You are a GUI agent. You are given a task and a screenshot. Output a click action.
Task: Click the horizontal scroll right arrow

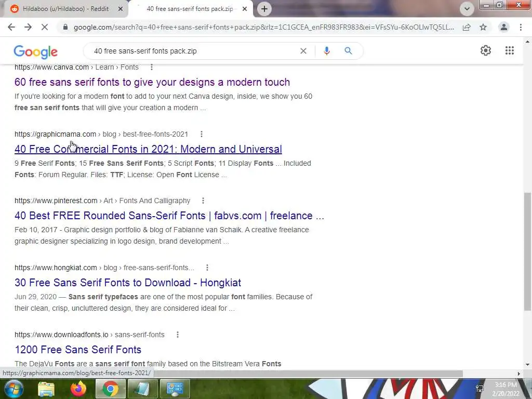[x=518, y=374]
